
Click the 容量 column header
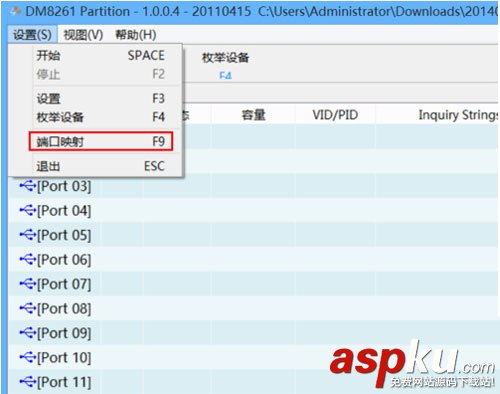tap(253, 115)
